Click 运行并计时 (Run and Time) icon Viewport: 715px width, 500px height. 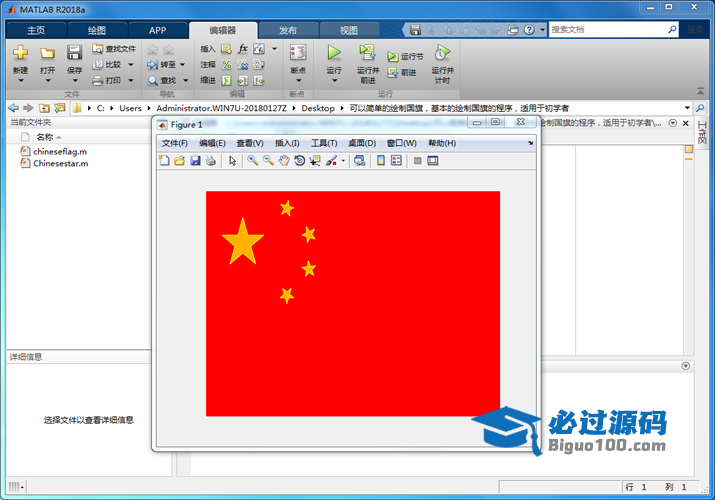[x=442, y=53]
